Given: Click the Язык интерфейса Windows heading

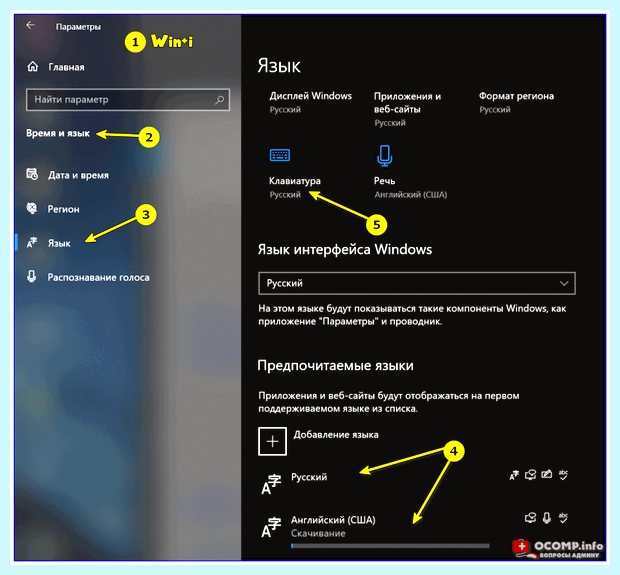Looking at the screenshot, I should 345,250.
